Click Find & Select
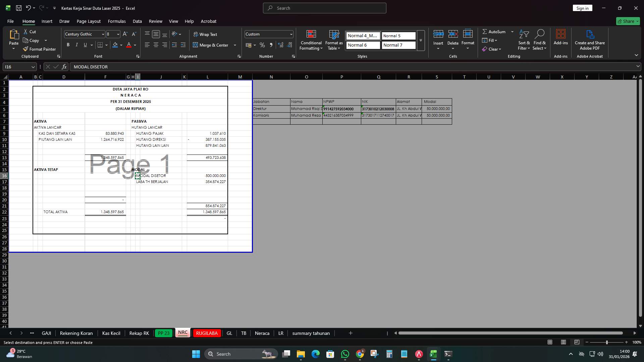This screenshot has height=362, width=644. click(x=540, y=40)
